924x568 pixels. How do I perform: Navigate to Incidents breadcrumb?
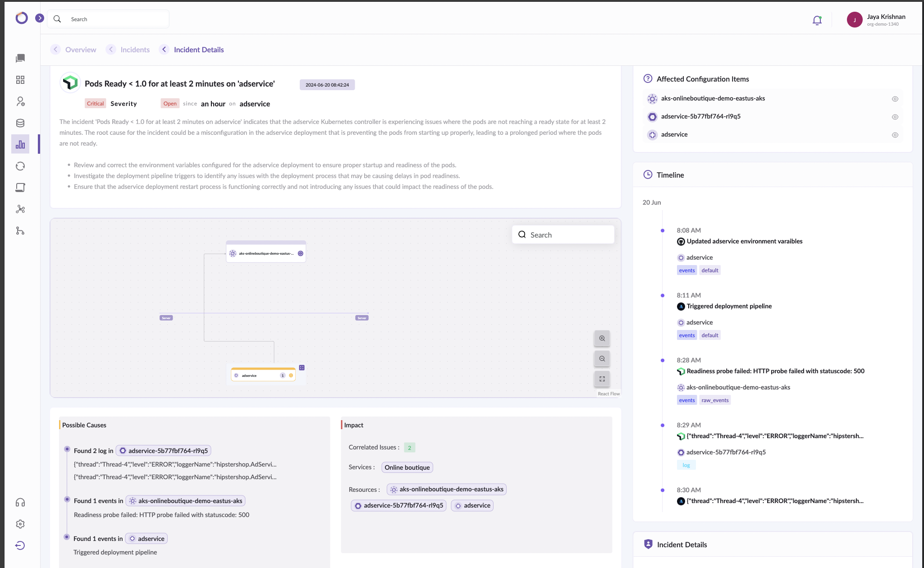[135, 50]
